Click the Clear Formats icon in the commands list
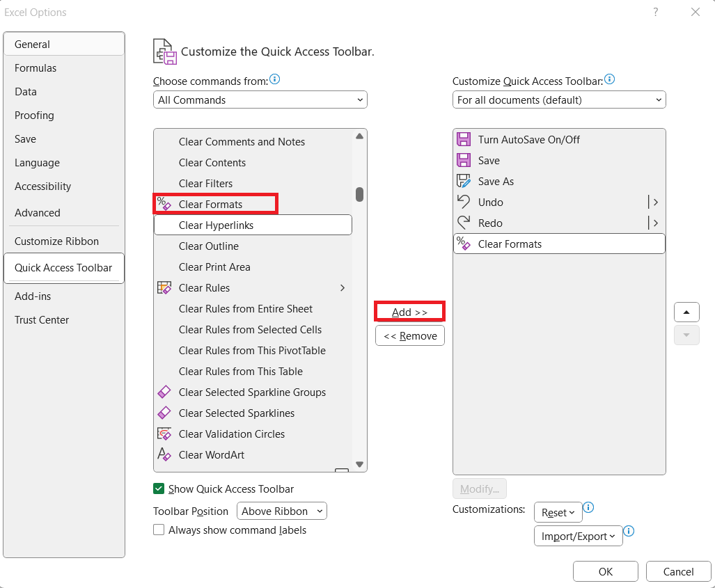The image size is (715, 588). (x=164, y=203)
